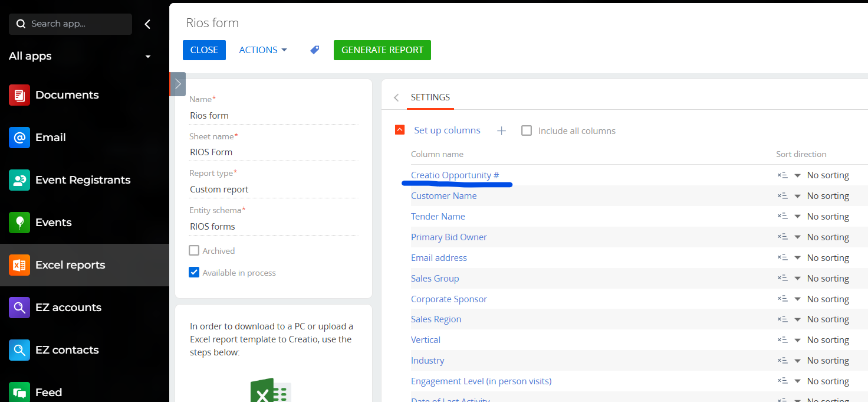The height and width of the screenshot is (402, 868).
Task: Collapse the Set up columns section
Action: [x=400, y=130]
